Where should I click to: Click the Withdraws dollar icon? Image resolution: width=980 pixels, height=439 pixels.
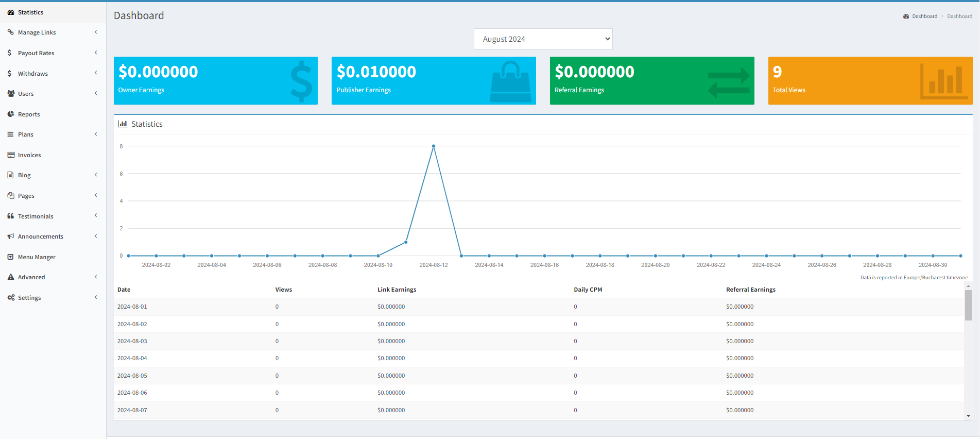(9, 73)
